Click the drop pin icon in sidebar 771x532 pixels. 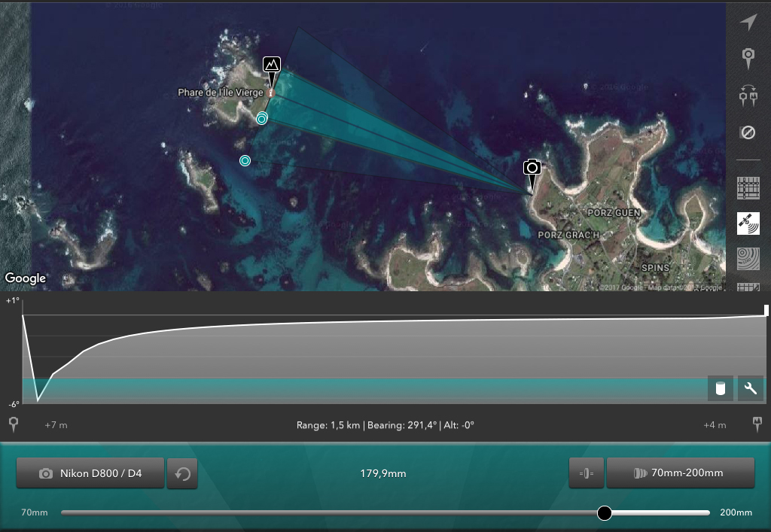748,59
